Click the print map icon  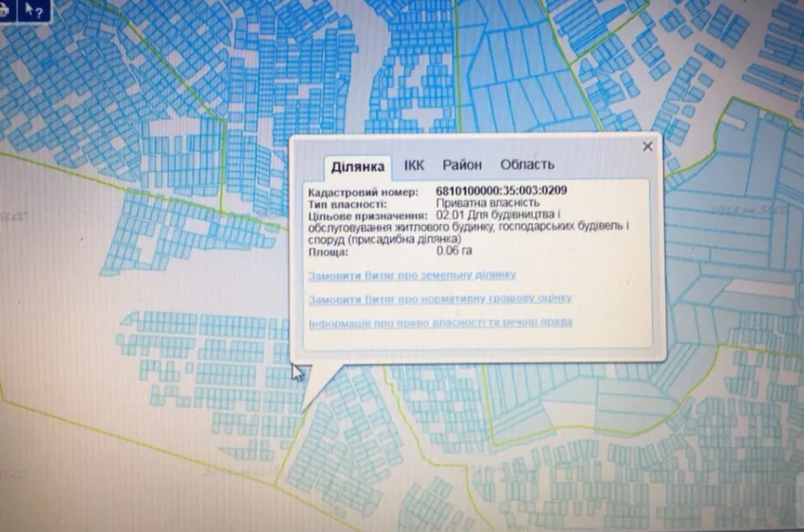[5, 10]
